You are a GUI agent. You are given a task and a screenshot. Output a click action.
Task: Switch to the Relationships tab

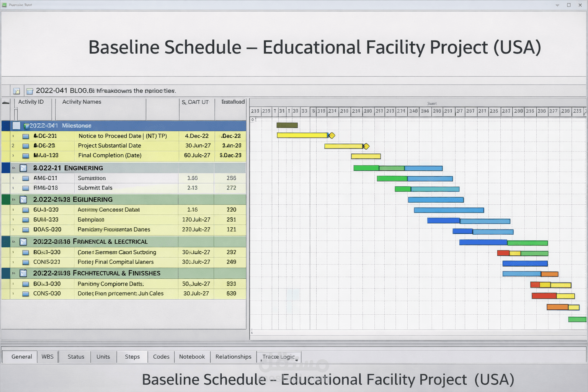coord(233,356)
